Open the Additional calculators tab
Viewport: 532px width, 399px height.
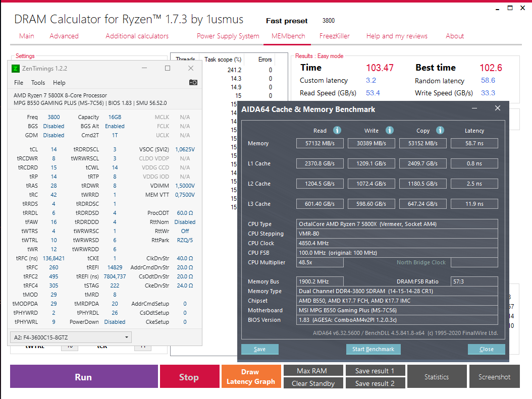137,36
